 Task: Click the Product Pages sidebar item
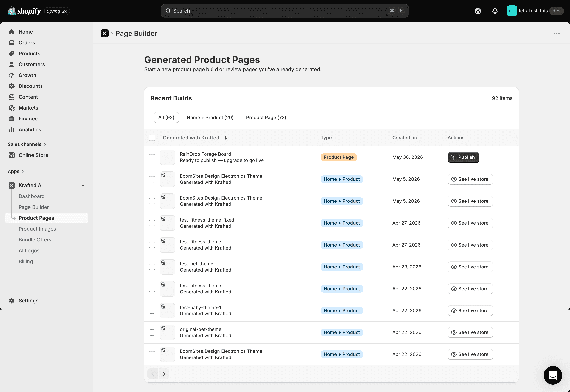[46, 218]
